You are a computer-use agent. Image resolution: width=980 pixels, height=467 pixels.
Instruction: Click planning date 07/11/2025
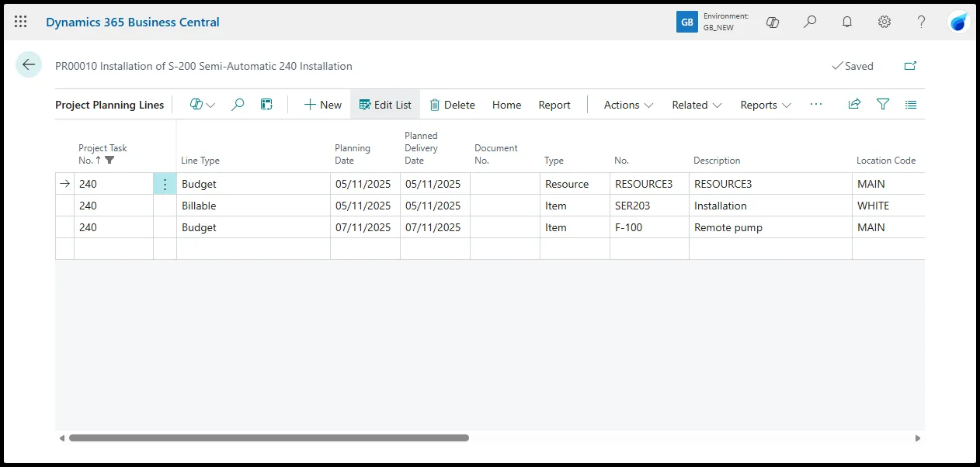point(365,227)
